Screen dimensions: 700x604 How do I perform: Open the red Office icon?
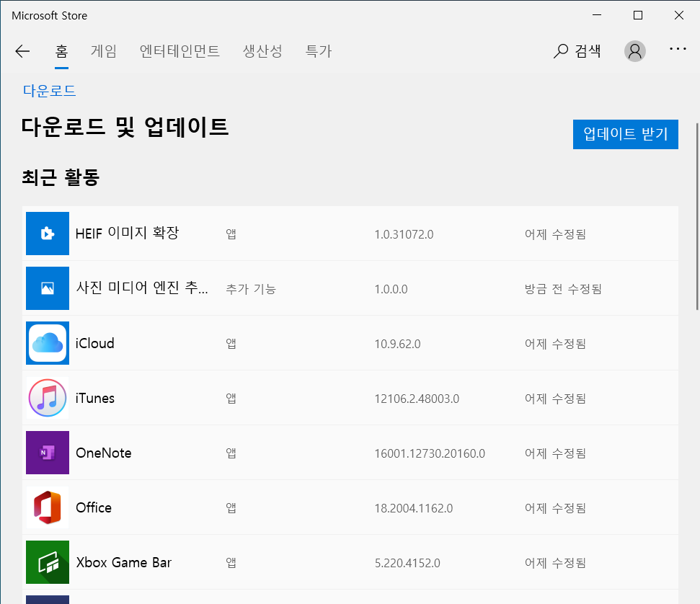tap(48, 507)
